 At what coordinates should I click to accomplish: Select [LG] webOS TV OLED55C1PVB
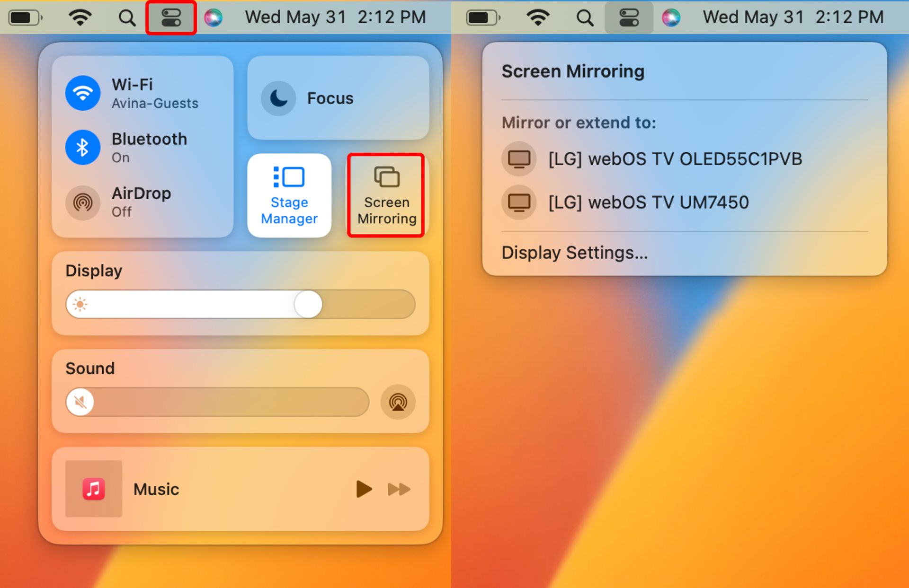675,159
